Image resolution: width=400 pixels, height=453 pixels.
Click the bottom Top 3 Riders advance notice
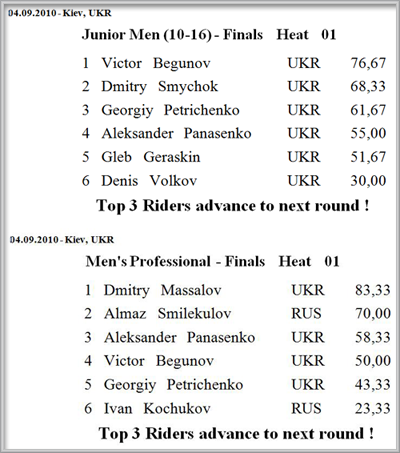click(x=236, y=434)
